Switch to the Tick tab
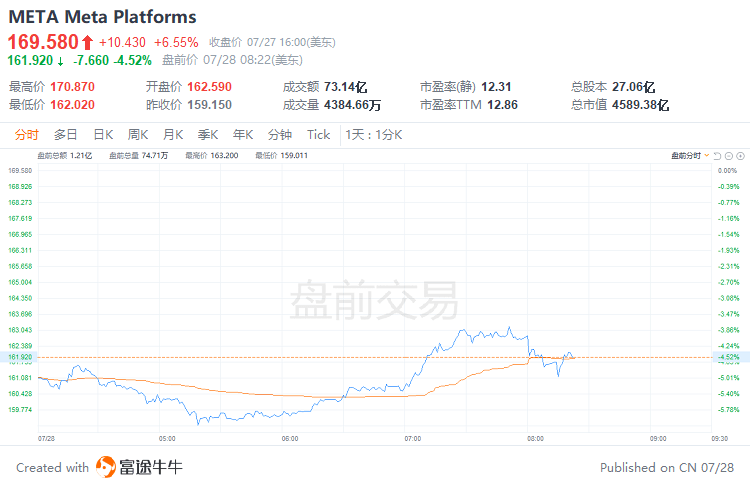Image resolution: width=750 pixels, height=488 pixels. [x=319, y=135]
